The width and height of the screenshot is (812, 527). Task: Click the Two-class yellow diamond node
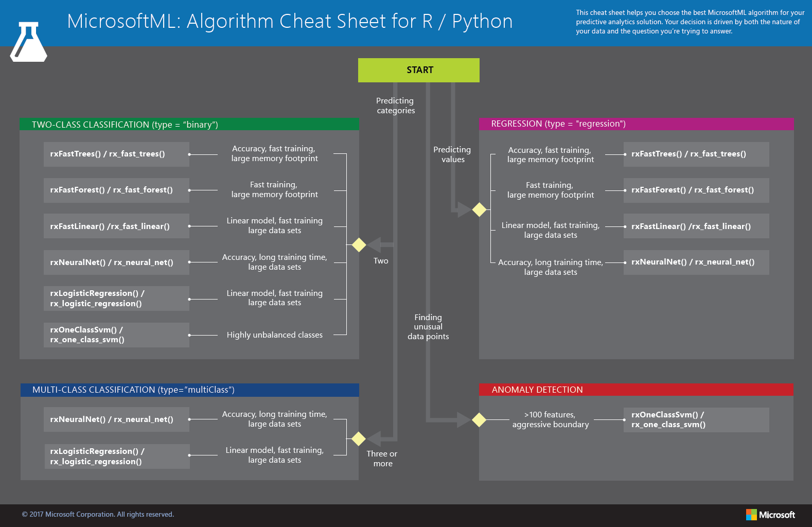pyautogui.click(x=359, y=245)
